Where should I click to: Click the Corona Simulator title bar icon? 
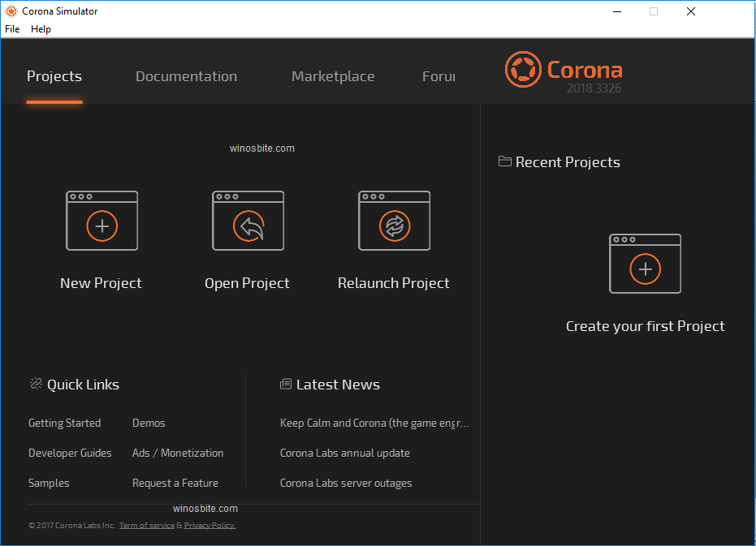click(x=11, y=11)
